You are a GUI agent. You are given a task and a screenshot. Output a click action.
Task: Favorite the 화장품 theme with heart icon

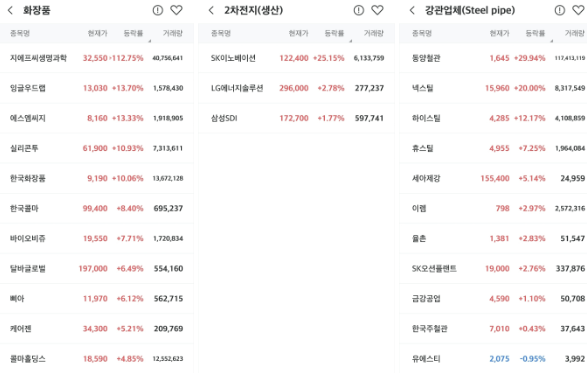176,10
